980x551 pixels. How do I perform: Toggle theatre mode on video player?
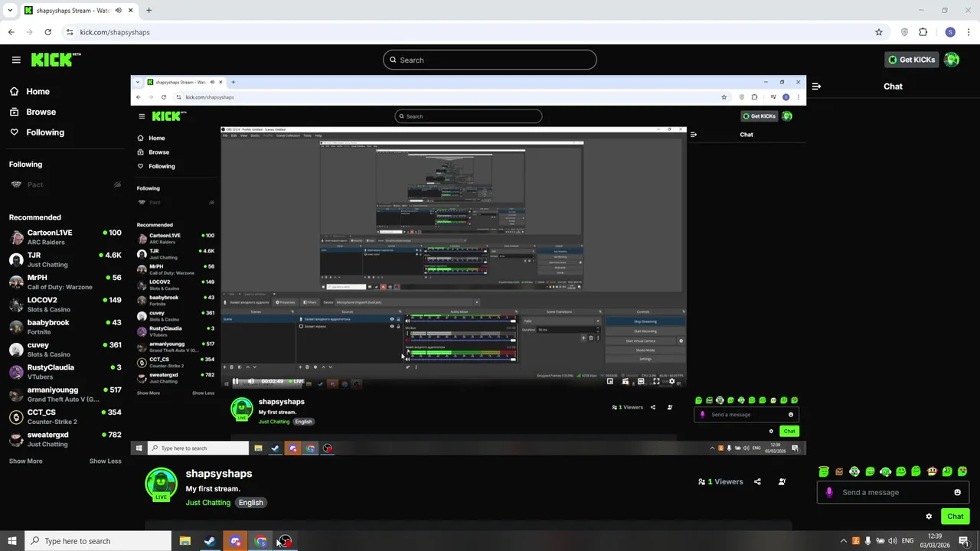tap(641, 381)
